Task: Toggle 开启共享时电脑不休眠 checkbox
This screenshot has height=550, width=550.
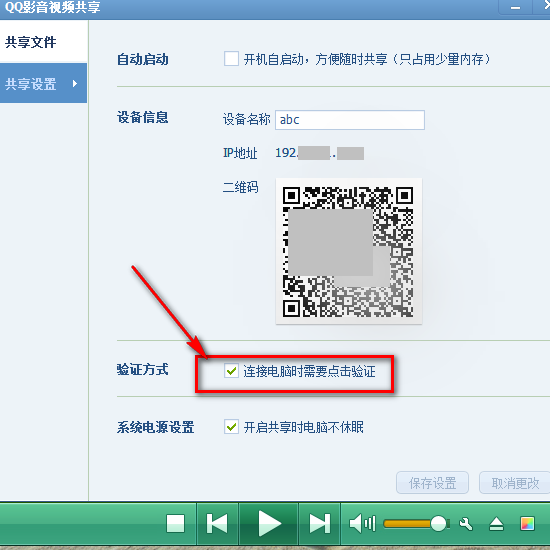Action: coord(232,427)
